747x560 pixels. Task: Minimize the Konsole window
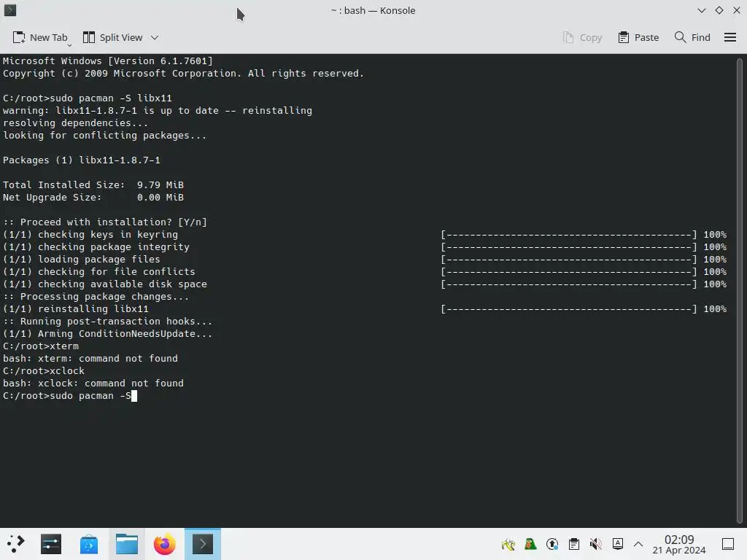(701, 10)
